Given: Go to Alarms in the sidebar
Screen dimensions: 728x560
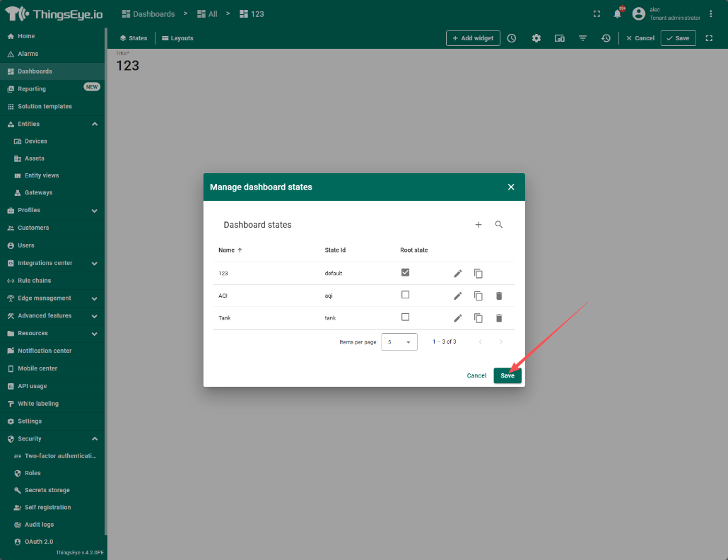Looking at the screenshot, I should point(28,54).
